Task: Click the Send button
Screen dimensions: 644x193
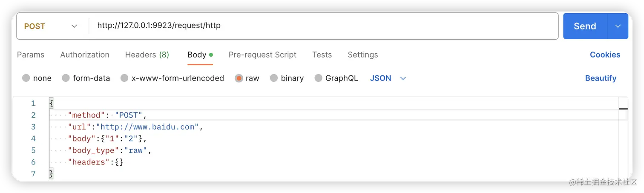Action: pyautogui.click(x=585, y=26)
